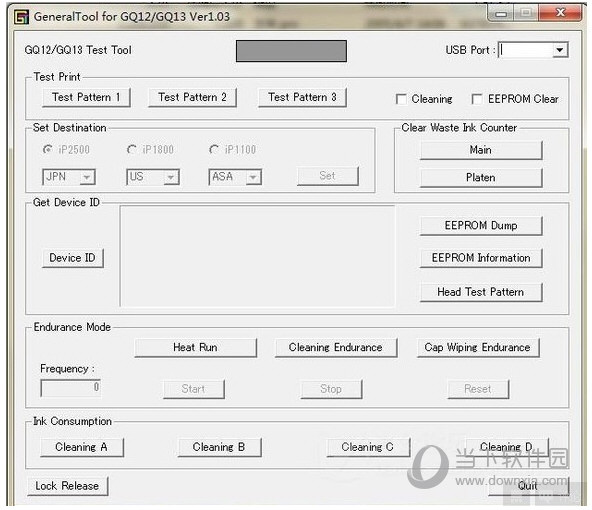The width and height of the screenshot is (592, 510).
Task: Print the Head Test Pattern
Action: coord(481,292)
